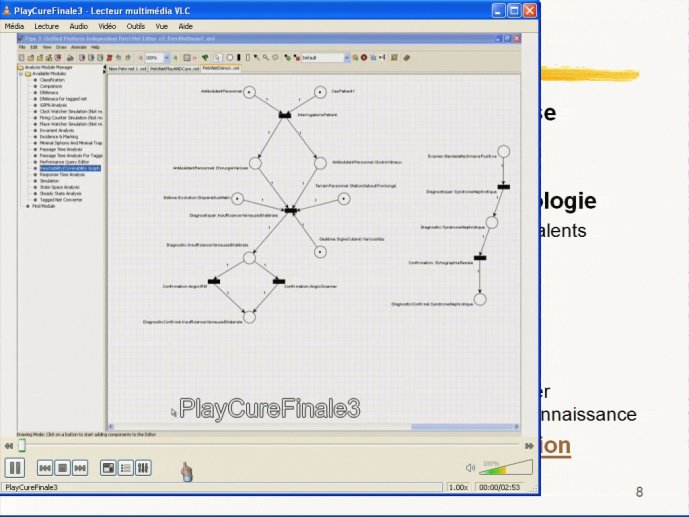The height and width of the screenshot is (517, 689).
Task: Open the Audio menu
Action: coord(79,26)
